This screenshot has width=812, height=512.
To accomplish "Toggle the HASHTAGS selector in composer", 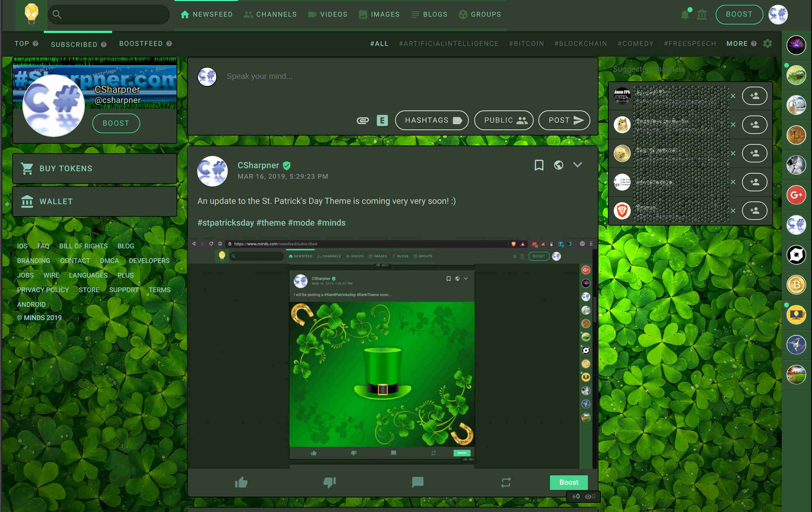I will point(431,120).
